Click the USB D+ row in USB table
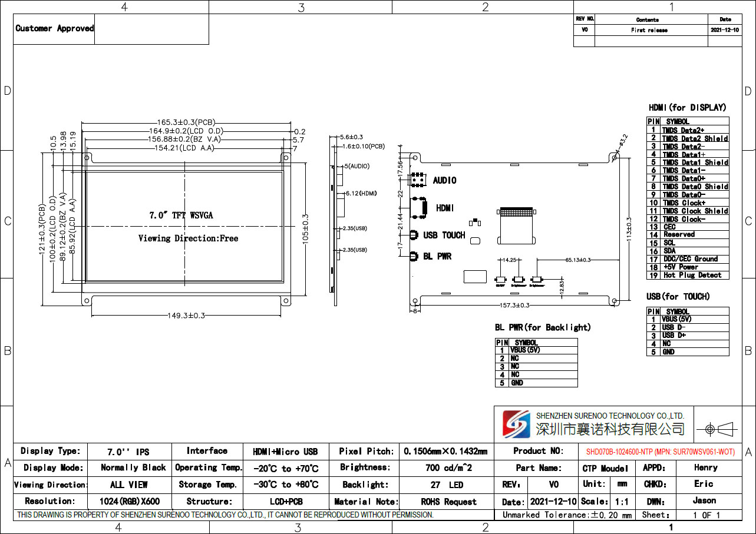Screen dimensions: 756x534 click(687, 336)
